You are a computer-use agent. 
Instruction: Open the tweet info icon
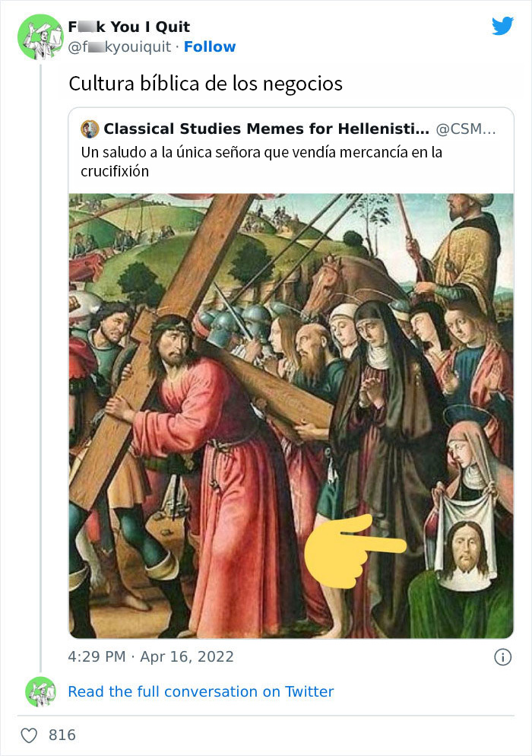pyautogui.click(x=502, y=657)
